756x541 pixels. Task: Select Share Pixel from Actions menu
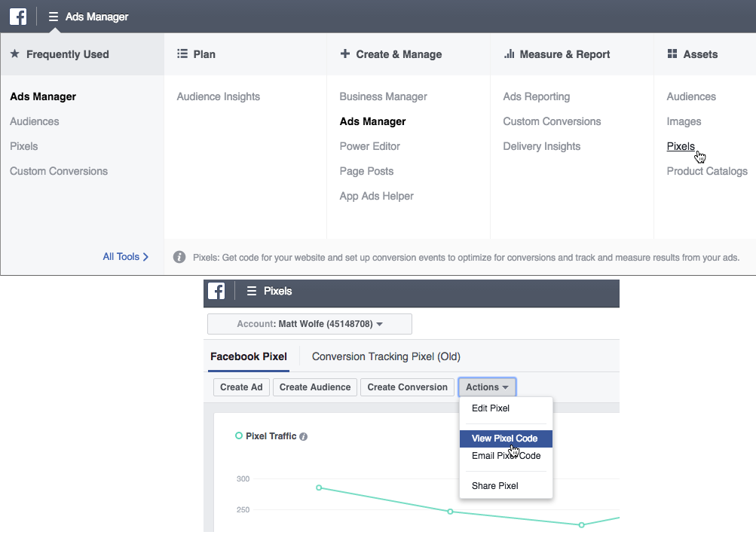point(506,486)
